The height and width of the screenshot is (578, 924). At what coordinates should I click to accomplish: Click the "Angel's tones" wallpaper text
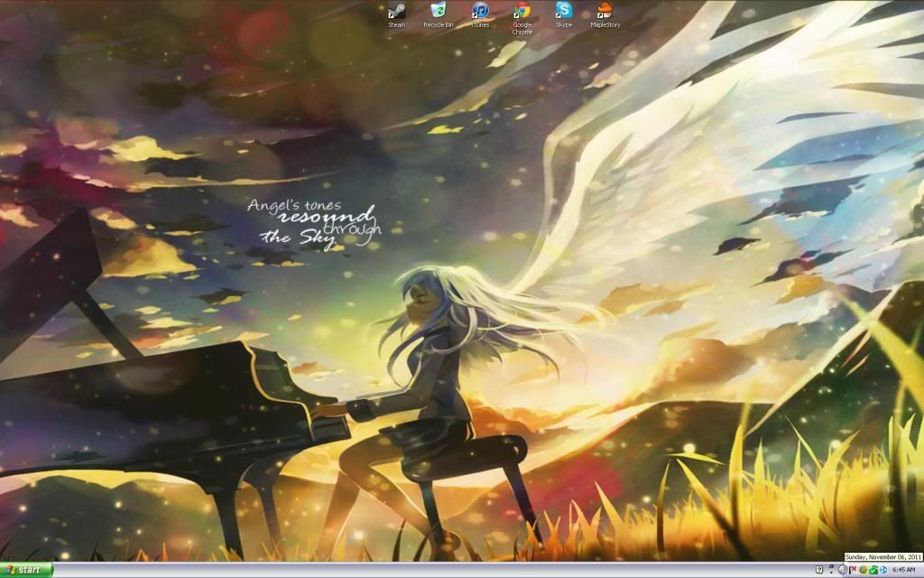294,206
